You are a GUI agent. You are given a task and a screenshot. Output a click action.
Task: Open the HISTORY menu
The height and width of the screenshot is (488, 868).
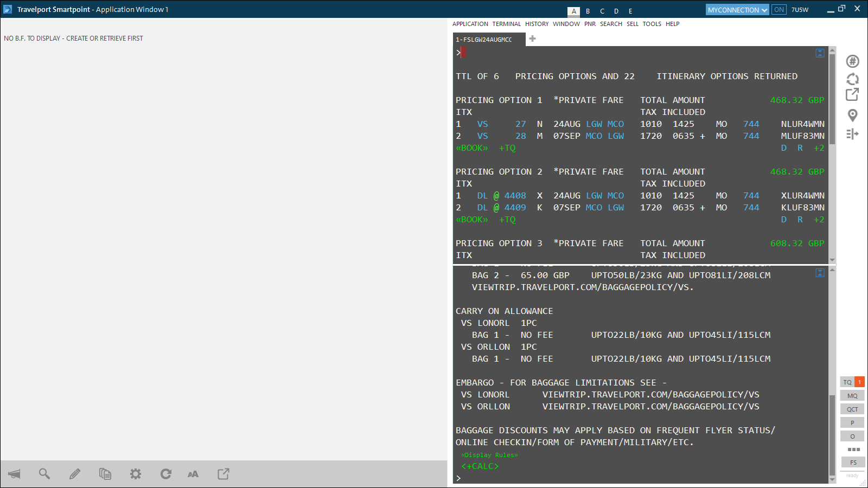point(537,24)
